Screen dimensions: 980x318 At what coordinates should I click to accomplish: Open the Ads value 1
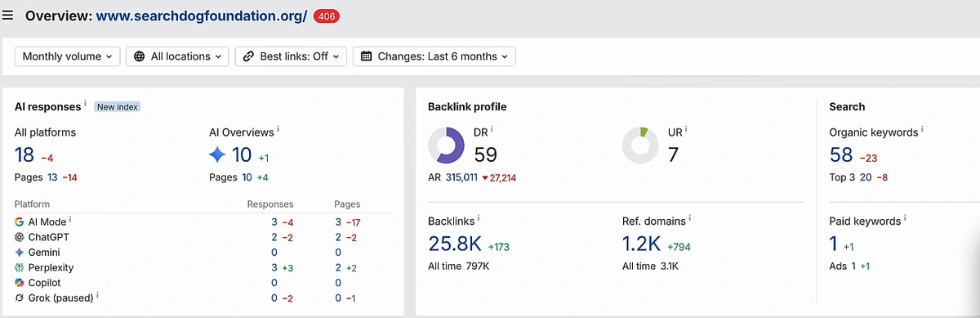[x=853, y=266]
